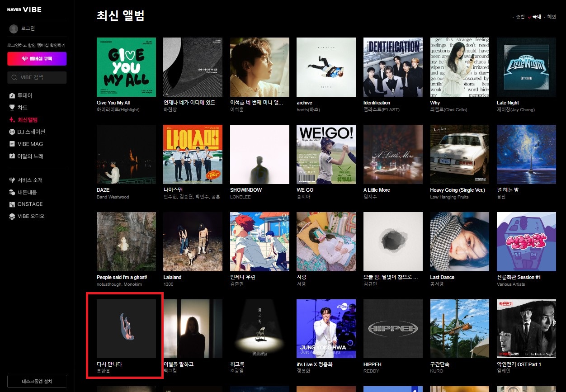Open artist LONELEE

pyautogui.click(x=241, y=197)
